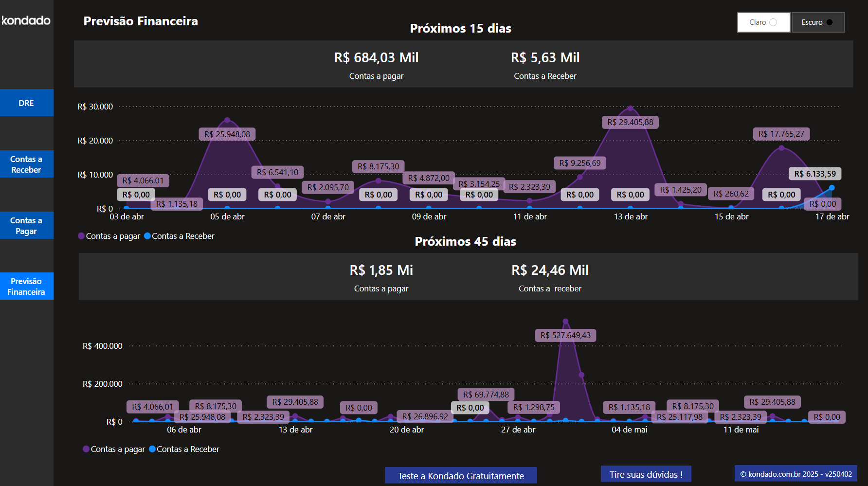Select Contas a Pagar in sidebar
This screenshot has height=486, width=868.
pos(27,225)
